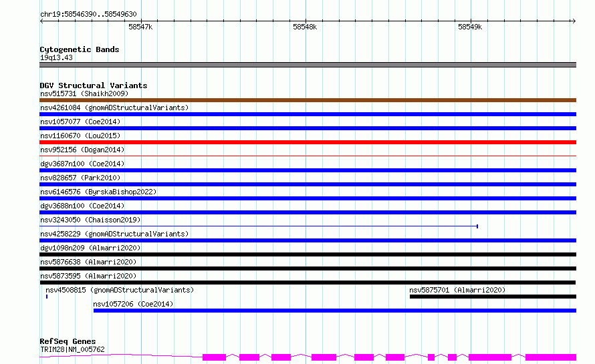Click the gray 19q13.43 cytogenetic band bar
The image size is (595, 364).
308,65
